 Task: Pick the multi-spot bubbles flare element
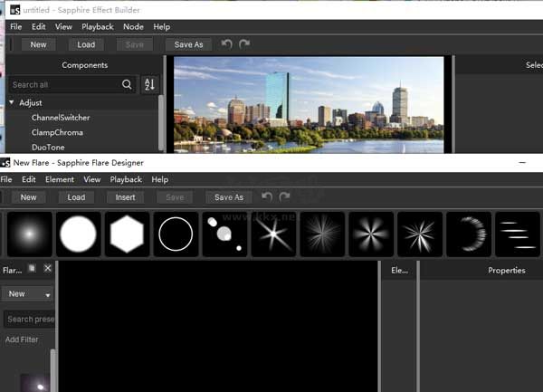(x=225, y=234)
